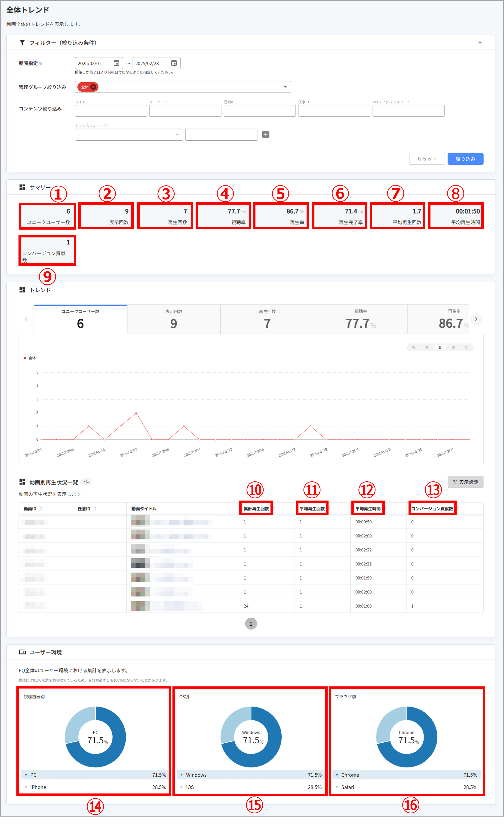The height and width of the screenshot is (827, 504).
Task: Sort by 動画ID column sort icon
Action: click(41, 508)
